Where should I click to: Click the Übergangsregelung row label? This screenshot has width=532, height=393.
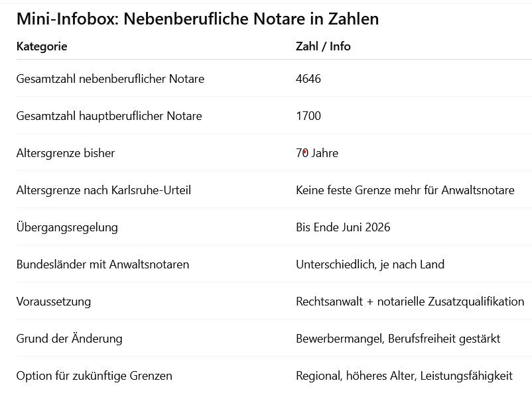click(67, 227)
